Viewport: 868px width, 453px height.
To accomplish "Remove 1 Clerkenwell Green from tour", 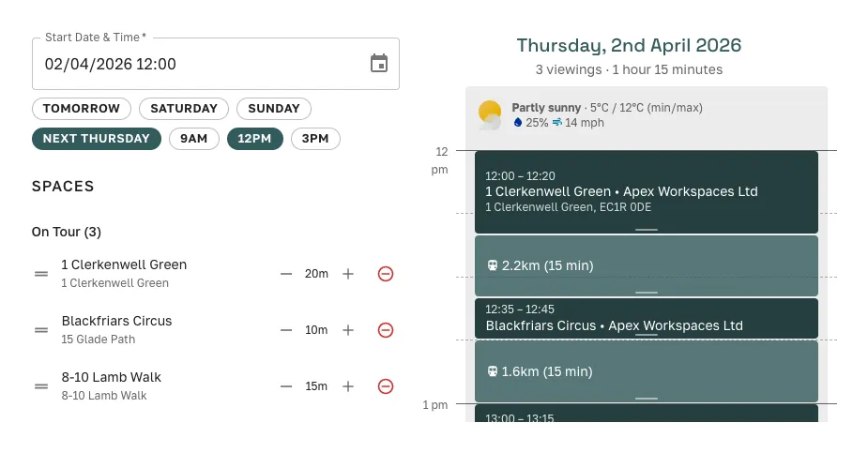I will coord(385,274).
